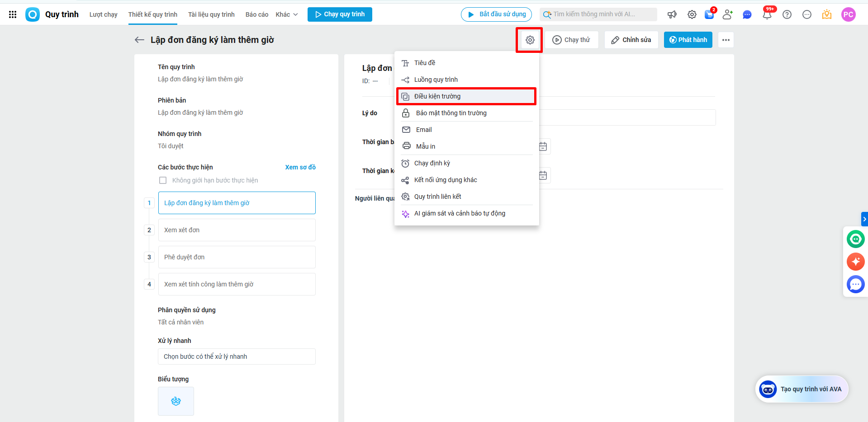The height and width of the screenshot is (422, 868).
Task: Expand the Khác dropdown in the navigation
Action: [287, 14]
